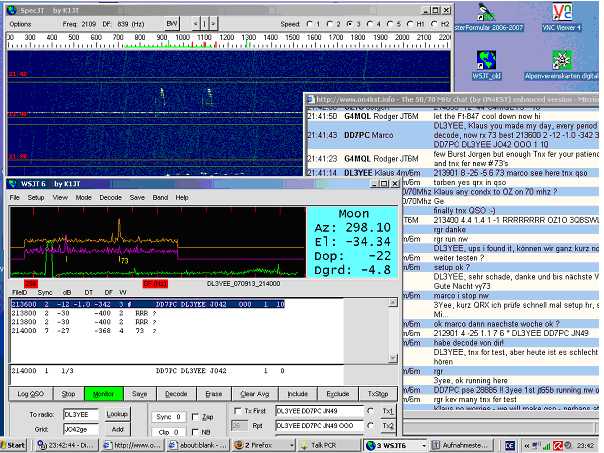Click the To radio callsign field
The height and width of the screenshot is (453, 604).
(x=81, y=413)
